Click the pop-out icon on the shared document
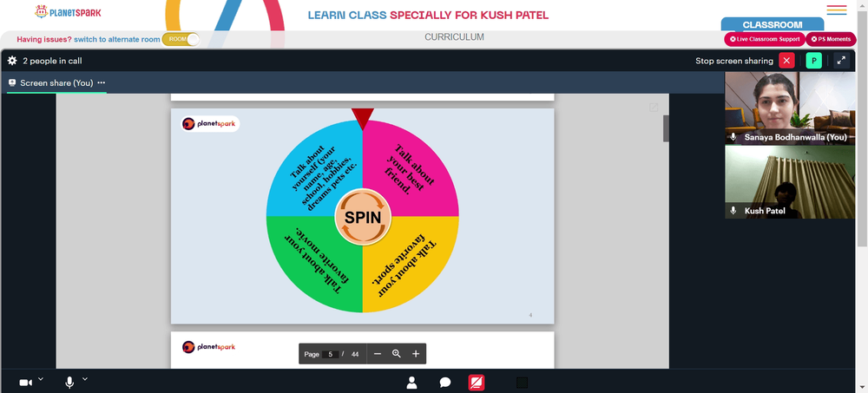The width and height of the screenshot is (868, 393). coord(654,108)
